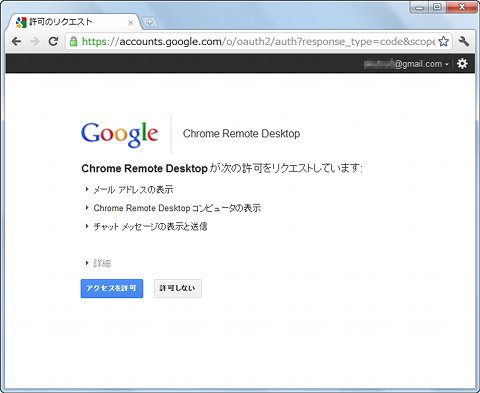Go back with the browser back arrow
480x393 pixels.
[x=16, y=41]
